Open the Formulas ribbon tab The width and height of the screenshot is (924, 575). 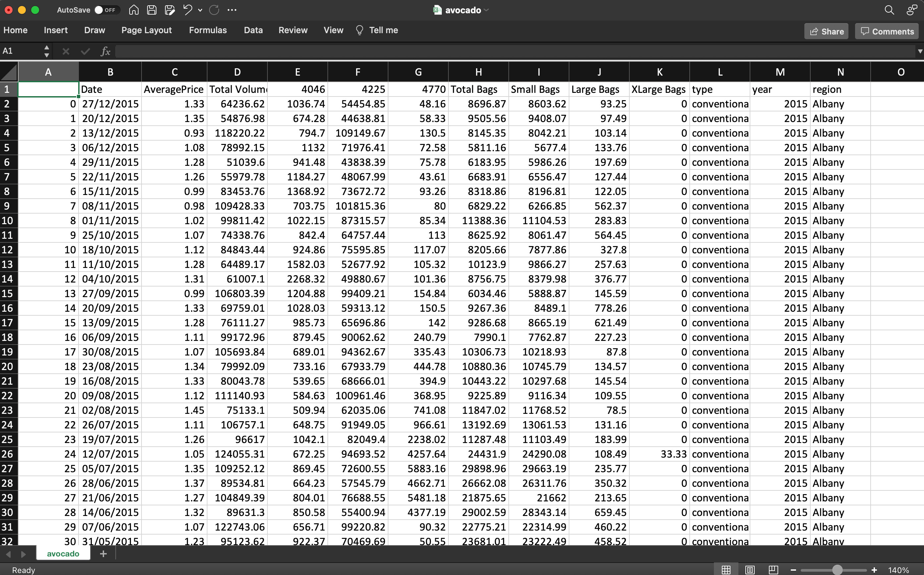207,31
